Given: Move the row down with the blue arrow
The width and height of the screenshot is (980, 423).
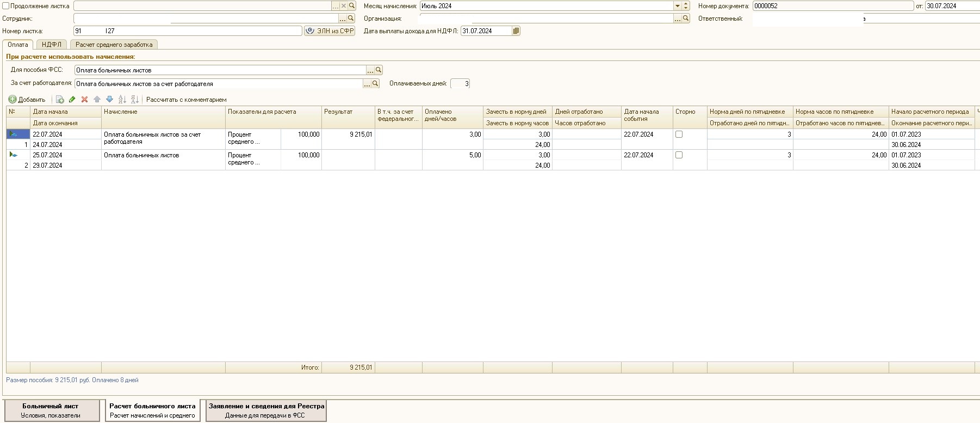Looking at the screenshot, I should click(109, 100).
